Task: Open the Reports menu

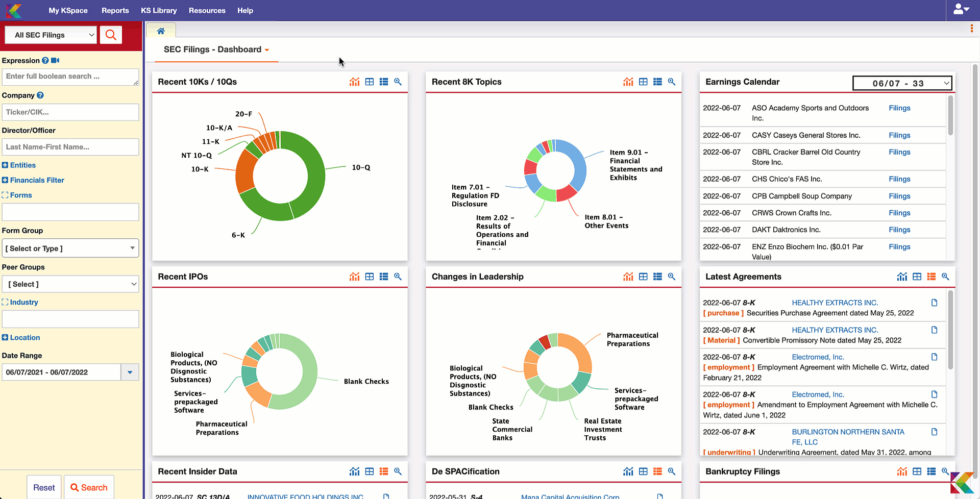Action: pos(115,10)
